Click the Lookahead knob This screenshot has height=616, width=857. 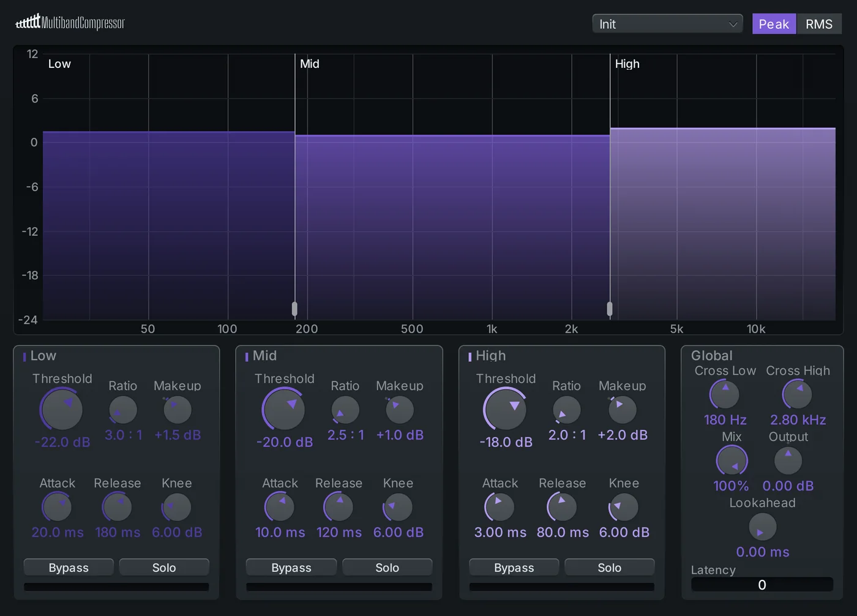[763, 527]
